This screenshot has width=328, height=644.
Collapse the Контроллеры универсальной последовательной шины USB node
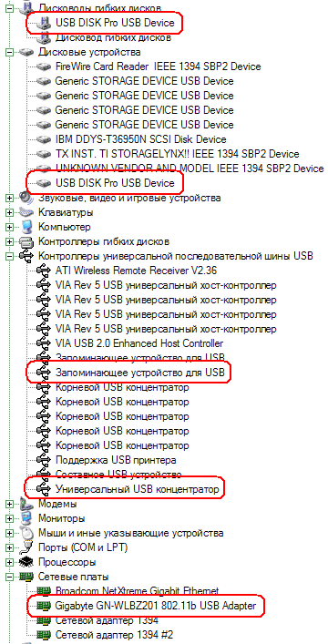(9, 256)
